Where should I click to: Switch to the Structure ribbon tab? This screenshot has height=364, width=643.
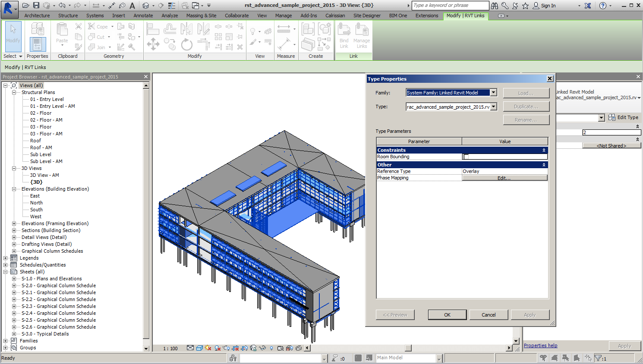68,16
